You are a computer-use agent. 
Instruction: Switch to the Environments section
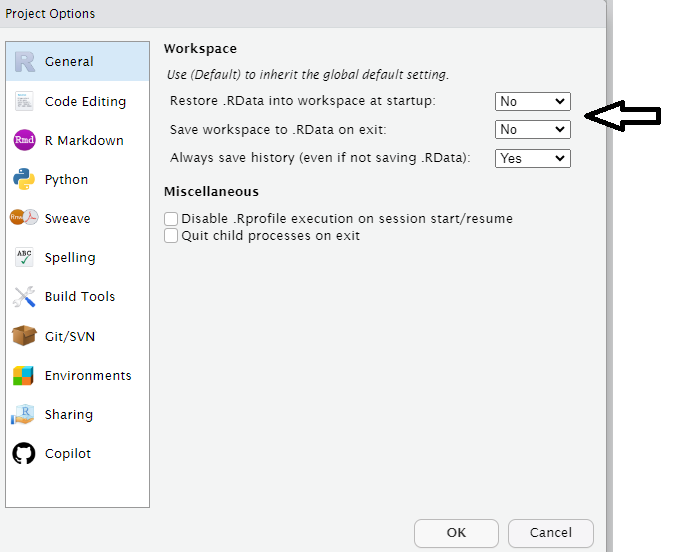[87, 376]
